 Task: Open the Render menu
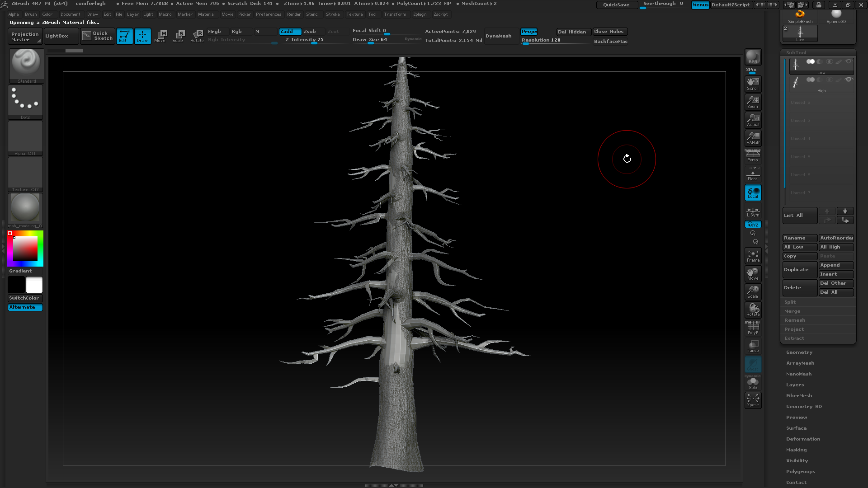[x=294, y=14]
